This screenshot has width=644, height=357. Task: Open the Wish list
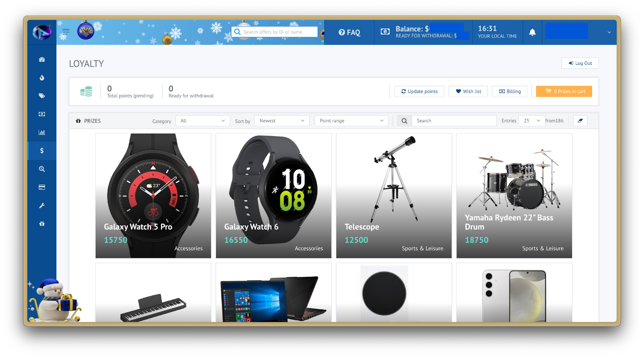[x=468, y=91]
